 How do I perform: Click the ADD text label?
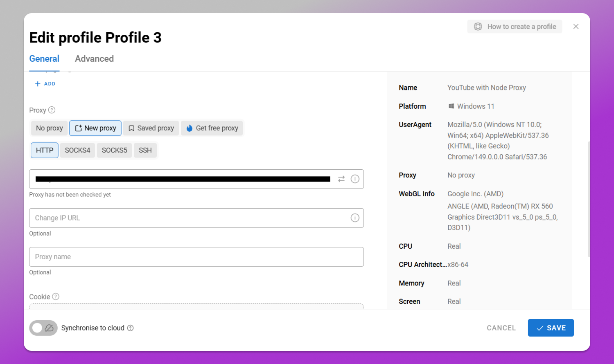50,84
